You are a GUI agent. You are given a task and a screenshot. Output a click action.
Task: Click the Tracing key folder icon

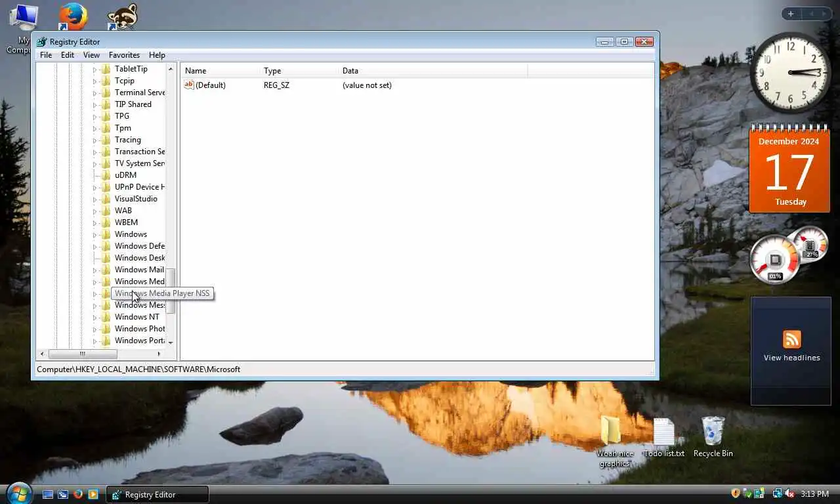(106, 140)
